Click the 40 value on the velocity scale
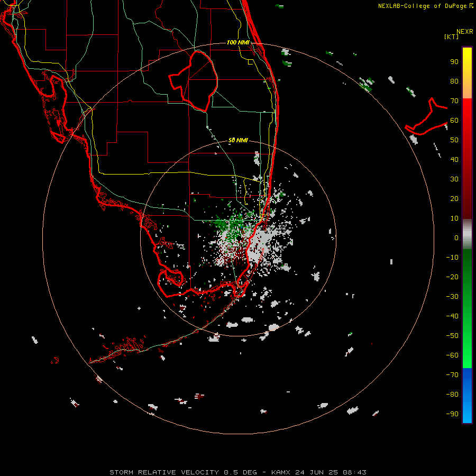The image size is (476, 476). tap(454, 160)
